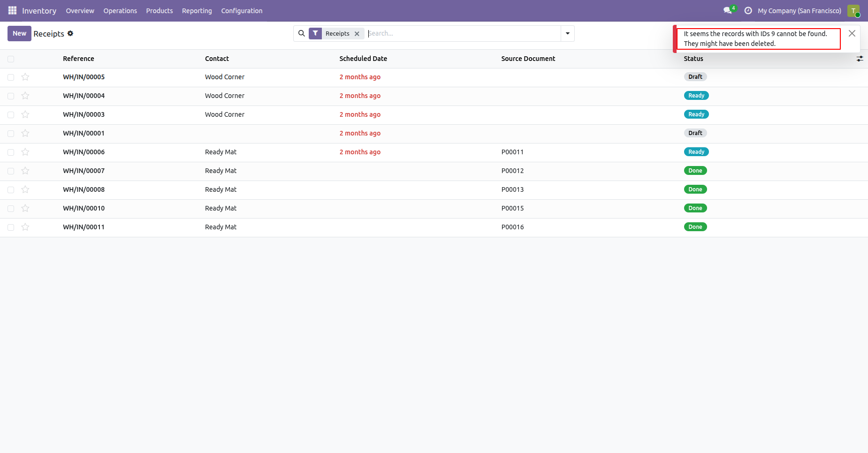This screenshot has height=453, width=868.
Task: Star the WH/IN/00007 receipt
Action: tap(25, 171)
